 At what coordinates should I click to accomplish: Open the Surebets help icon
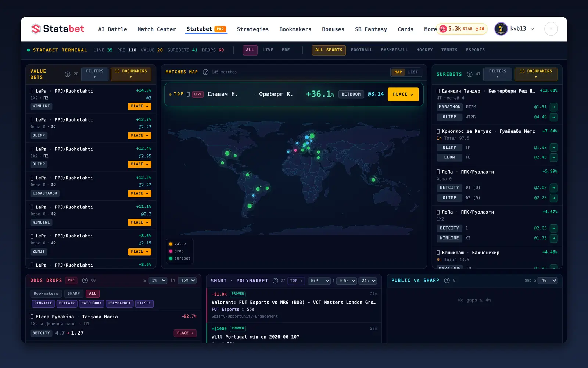coord(470,74)
